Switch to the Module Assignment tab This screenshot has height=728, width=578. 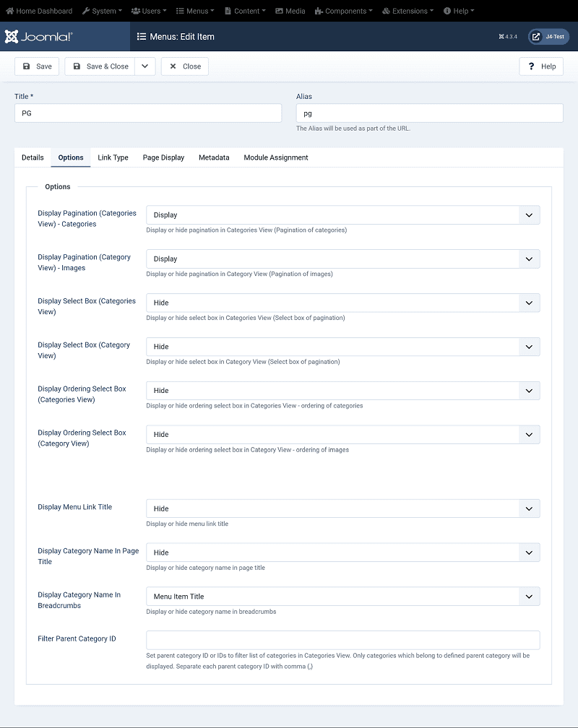pyautogui.click(x=276, y=157)
